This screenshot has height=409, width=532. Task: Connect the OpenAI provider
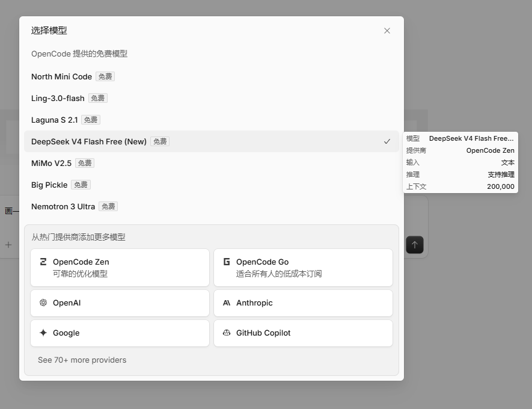click(120, 303)
